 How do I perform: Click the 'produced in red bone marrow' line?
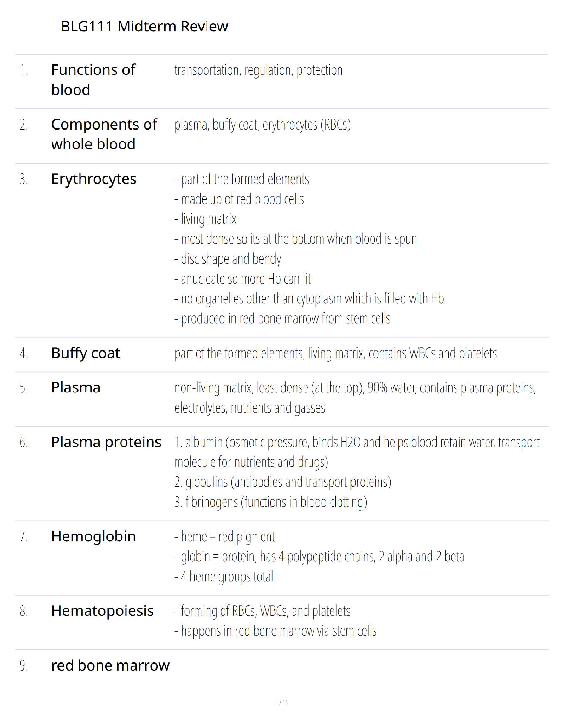[x=282, y=318]
